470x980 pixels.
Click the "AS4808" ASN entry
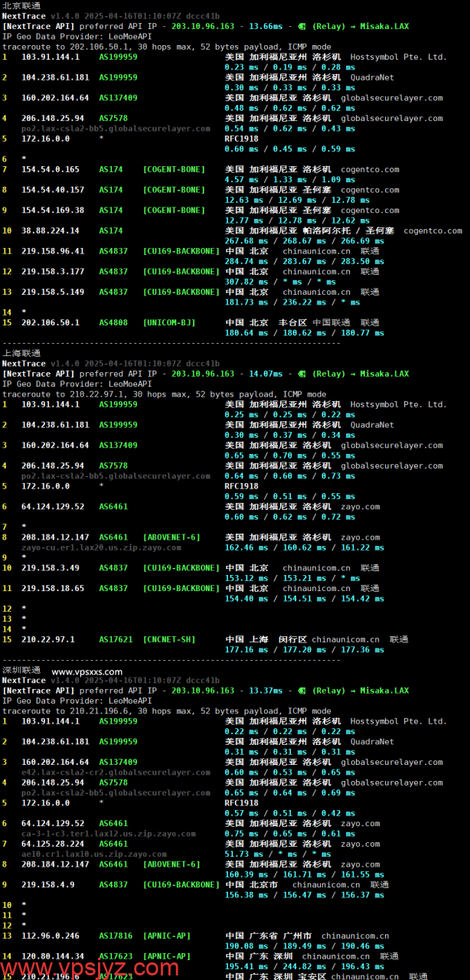(113, 322)
